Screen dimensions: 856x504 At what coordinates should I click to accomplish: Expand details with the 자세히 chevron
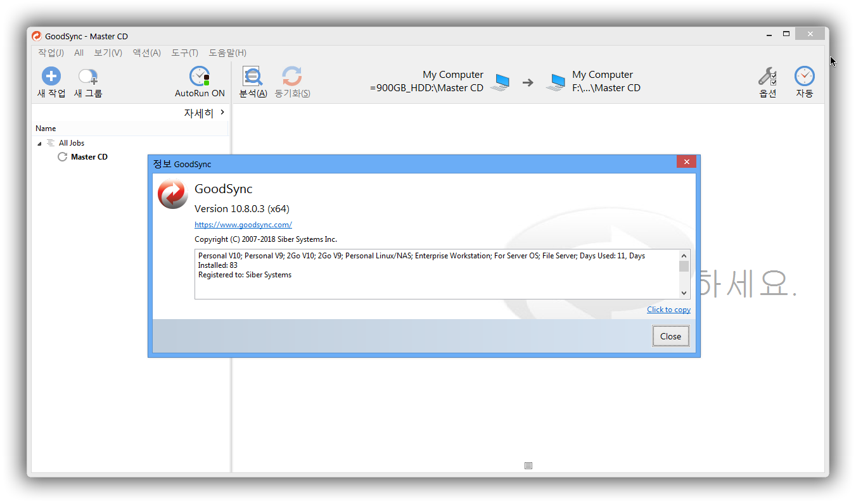(222, 113)
